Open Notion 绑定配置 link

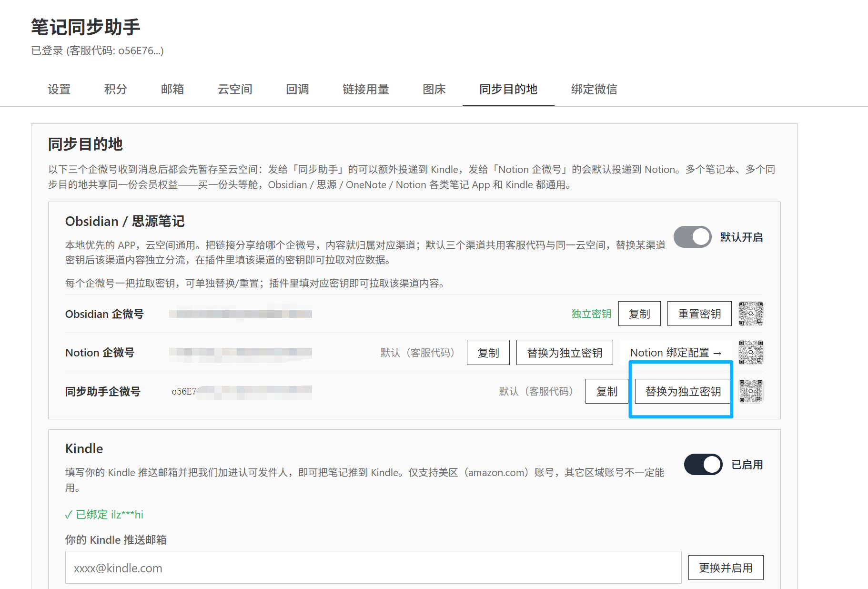pos(676,353)
